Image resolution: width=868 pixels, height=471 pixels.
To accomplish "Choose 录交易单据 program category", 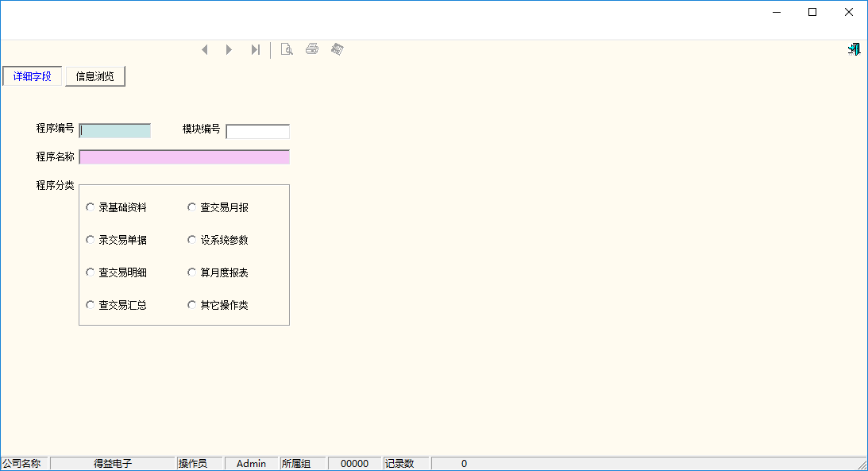I will point(91,240).
